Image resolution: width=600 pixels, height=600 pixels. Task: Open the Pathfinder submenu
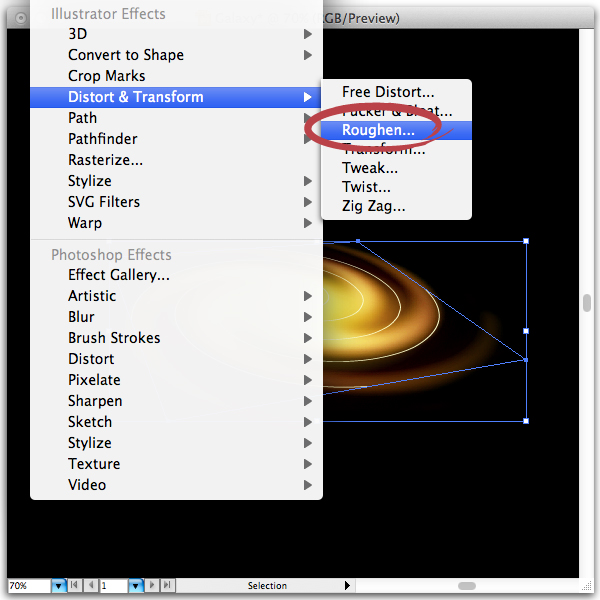click(x=176, y=139)
